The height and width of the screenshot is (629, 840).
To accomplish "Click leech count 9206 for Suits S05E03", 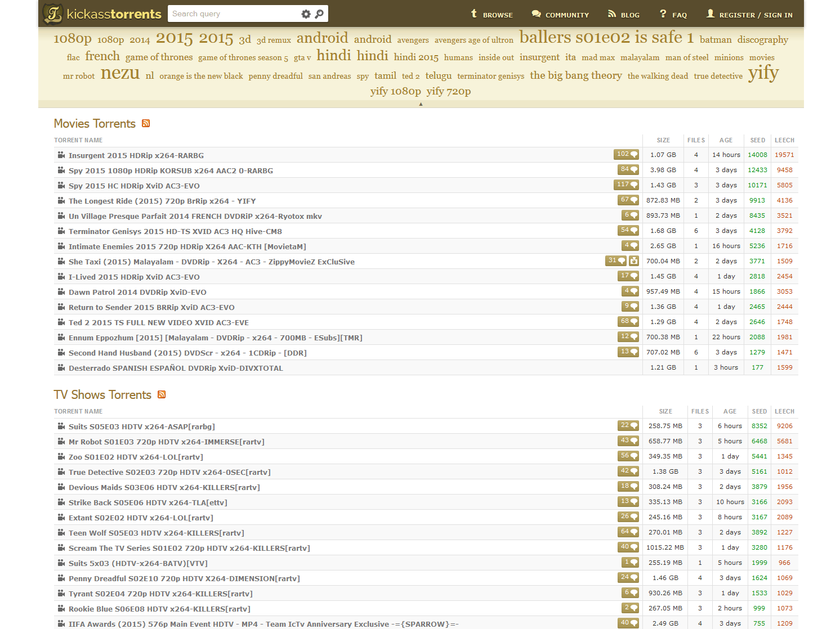I will [784, 426].
